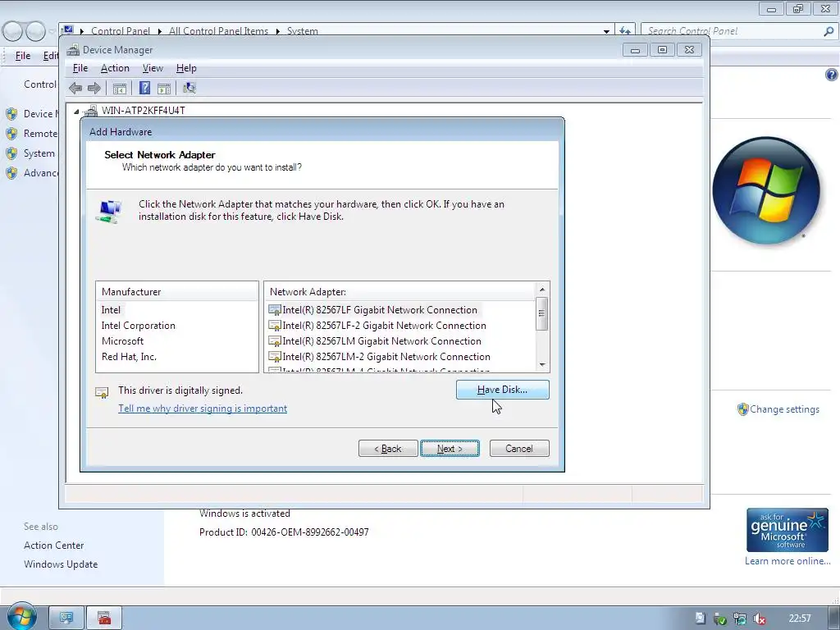Click the genuine Microsoft software badge

tap(787, 530)
